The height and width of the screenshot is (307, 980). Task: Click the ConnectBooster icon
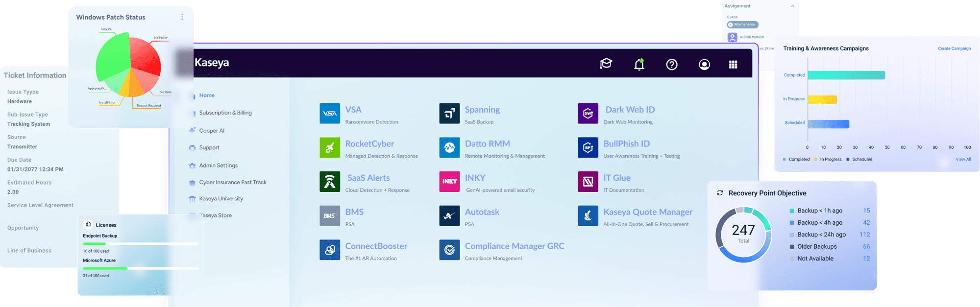[x=330, y=250]
